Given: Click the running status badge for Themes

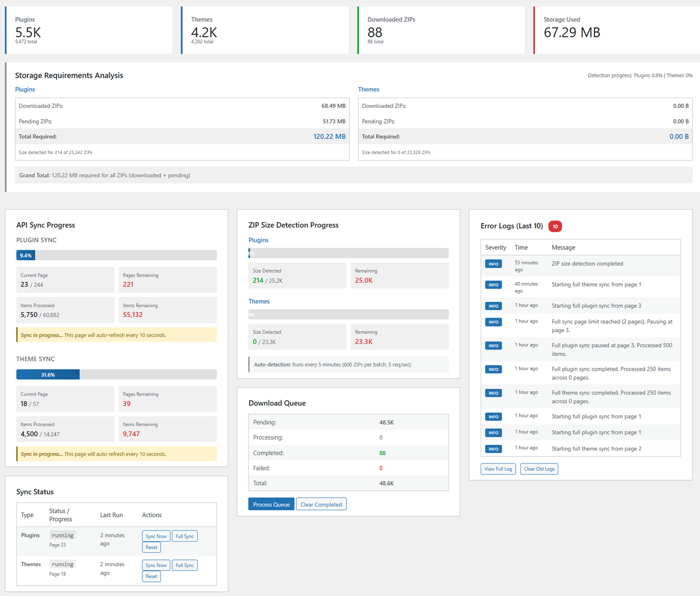Looking at the screenshot, I should click(x=62, y=564).
